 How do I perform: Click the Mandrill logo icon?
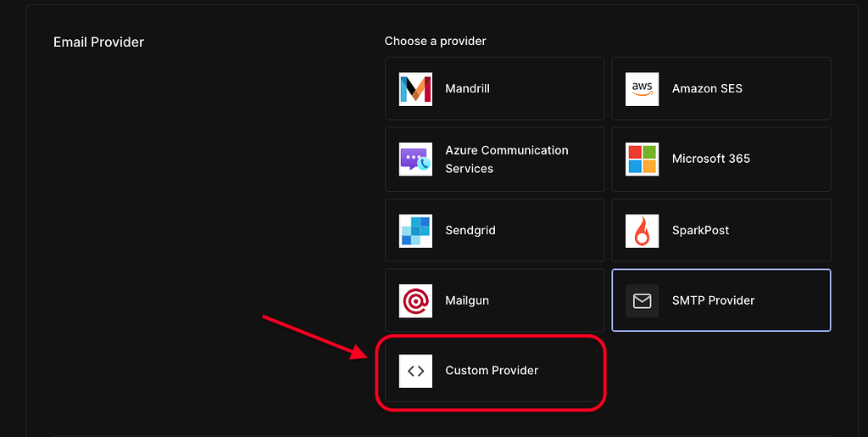click(x=415, y=88)
